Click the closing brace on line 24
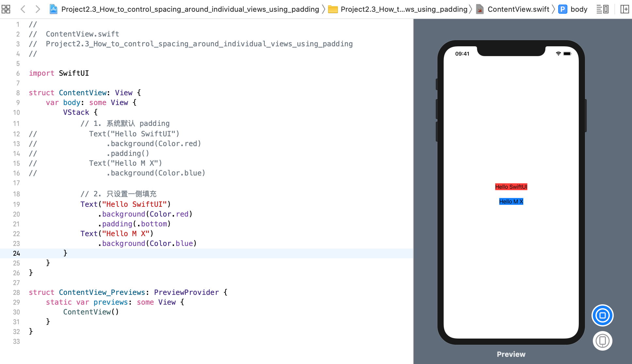This screenshot has width=632, height=364. (65, 253)
